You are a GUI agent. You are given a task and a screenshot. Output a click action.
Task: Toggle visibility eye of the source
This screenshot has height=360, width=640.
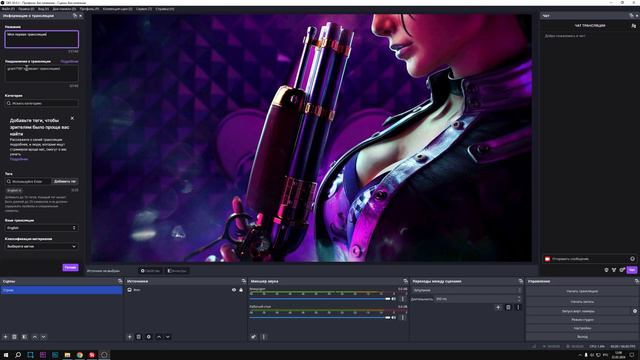234,290
